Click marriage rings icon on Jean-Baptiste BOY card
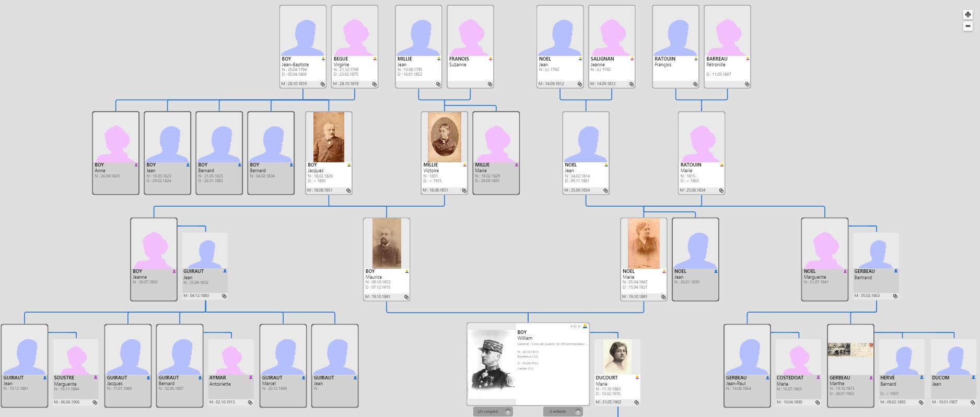This screenshot has height=417, width=980. [x=322, y=84]
